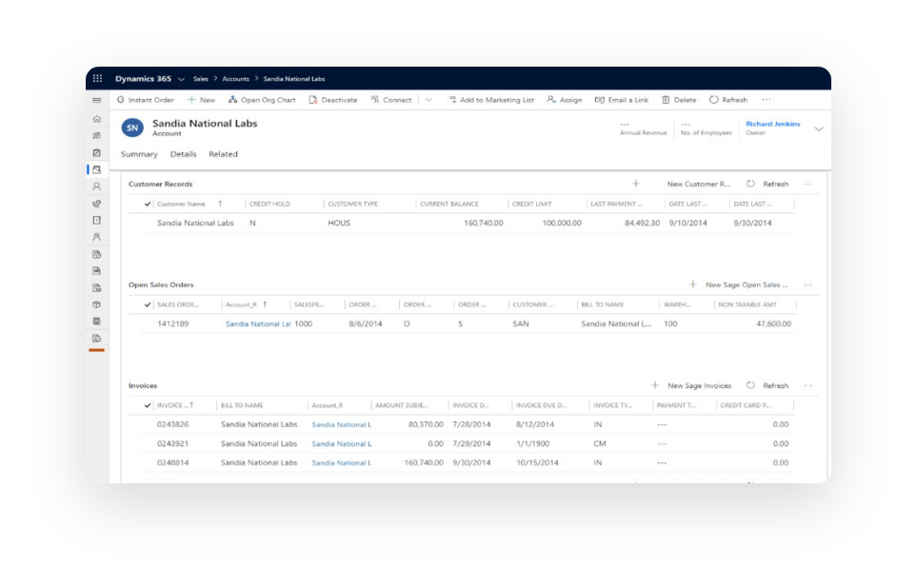Open the Activities clipboard icon in sidebar
This screenshot has height=588, width=917.
[x=97, y=152]
